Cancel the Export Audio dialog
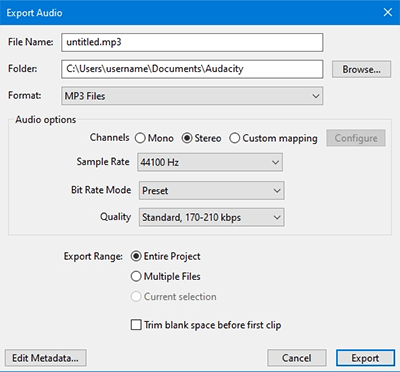Screen dimensions: 400x372 (297, 358)
